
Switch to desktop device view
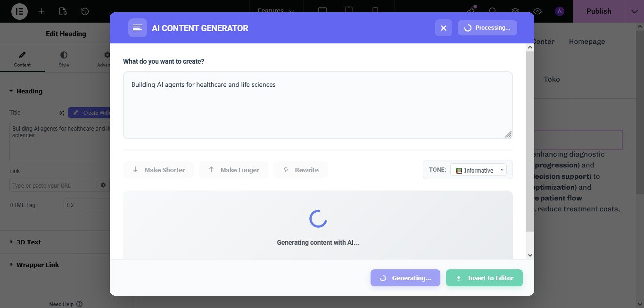point(322,11)
